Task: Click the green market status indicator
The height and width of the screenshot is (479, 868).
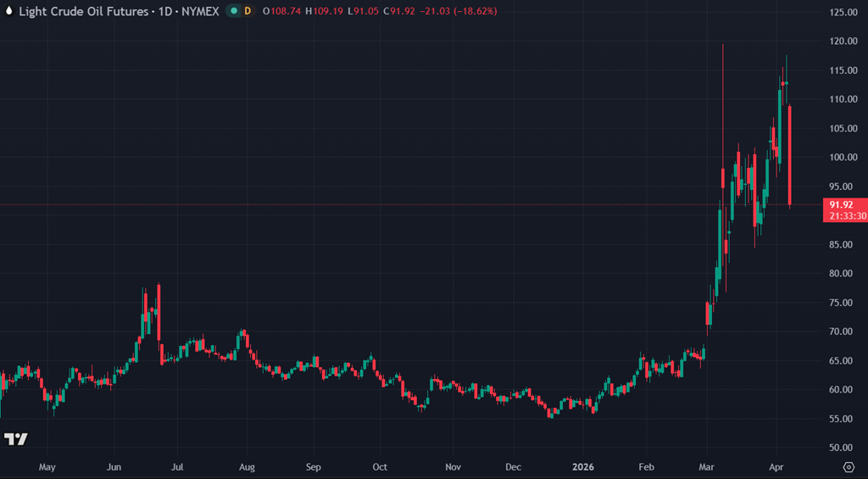Action: [x=231, y=11]
